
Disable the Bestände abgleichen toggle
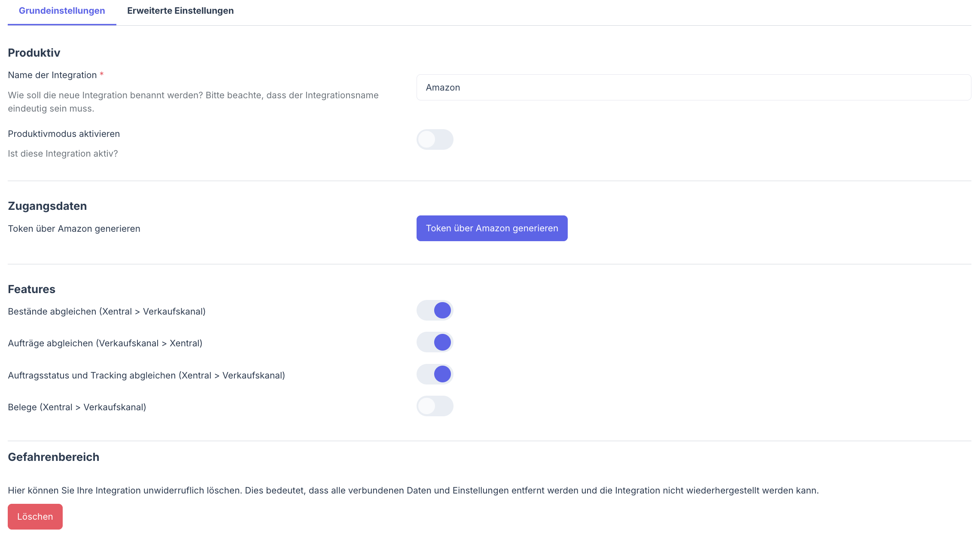pyautogui.click(x=435, y=310)
